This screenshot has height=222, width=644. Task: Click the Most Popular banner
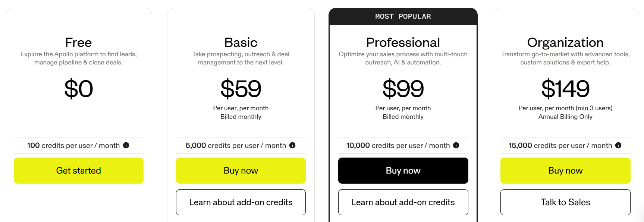pyautogui.click(x=403, y=16)
